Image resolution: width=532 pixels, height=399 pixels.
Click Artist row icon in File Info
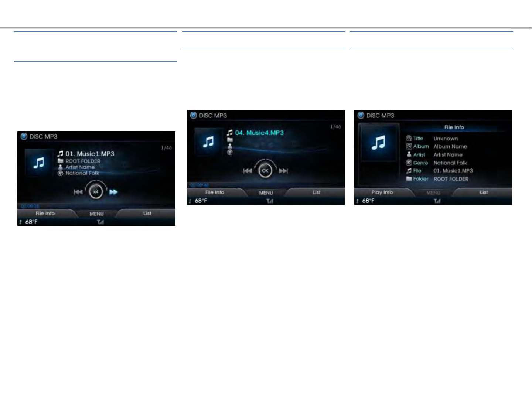click(x=409, y=154)
